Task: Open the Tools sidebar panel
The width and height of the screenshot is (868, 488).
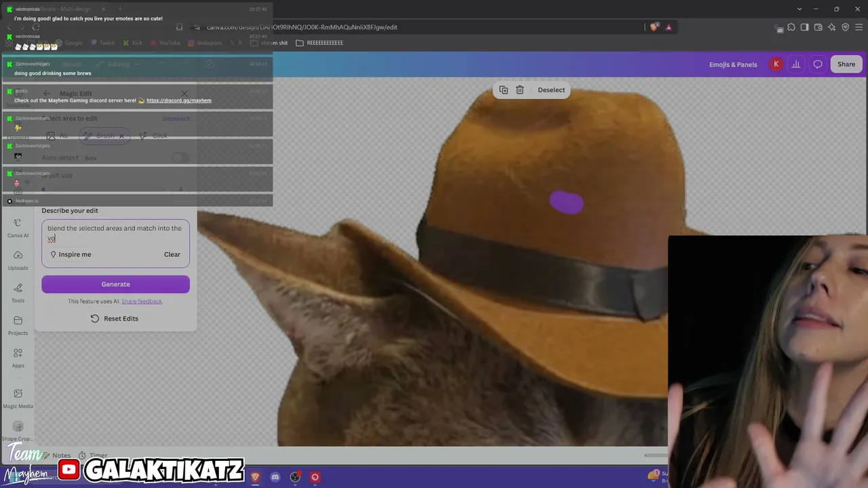Action: click(18, 293)
